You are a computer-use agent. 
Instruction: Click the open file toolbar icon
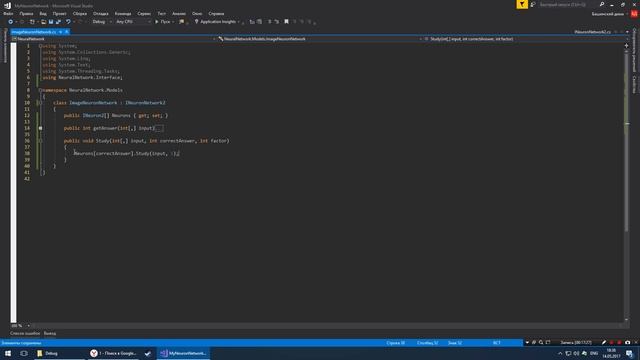[44, 22]
